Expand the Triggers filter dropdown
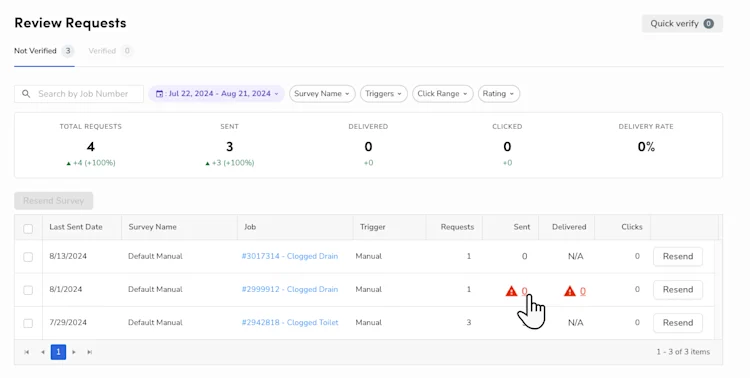 pos(384,94)
